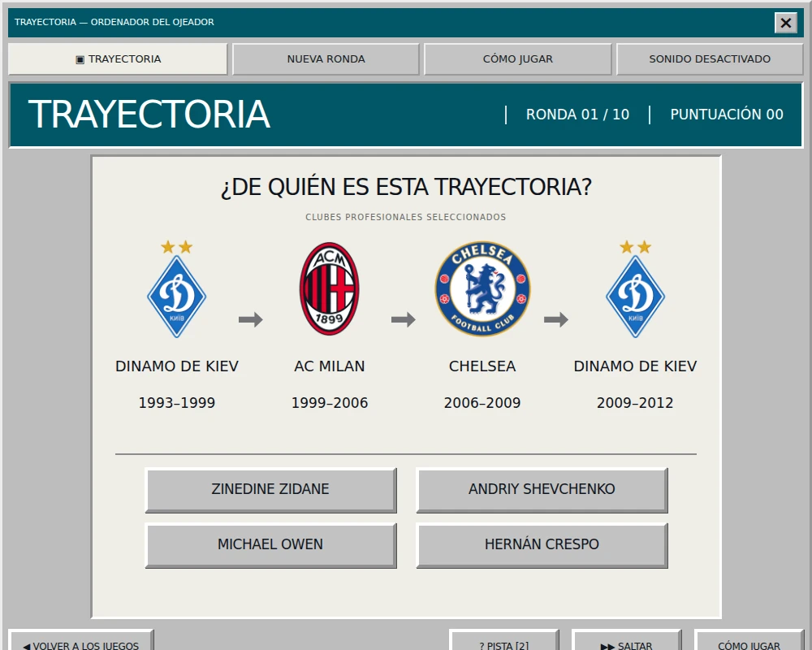Click the RONDA 01 / 10 counter

[x=577, y=115]
